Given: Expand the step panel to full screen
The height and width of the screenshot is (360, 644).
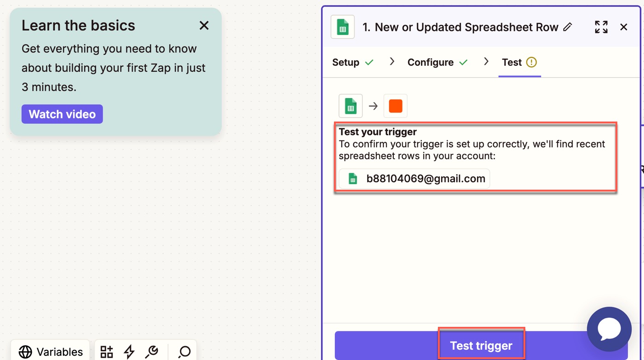Looking at the screenshot, I should tap(601, 27).
